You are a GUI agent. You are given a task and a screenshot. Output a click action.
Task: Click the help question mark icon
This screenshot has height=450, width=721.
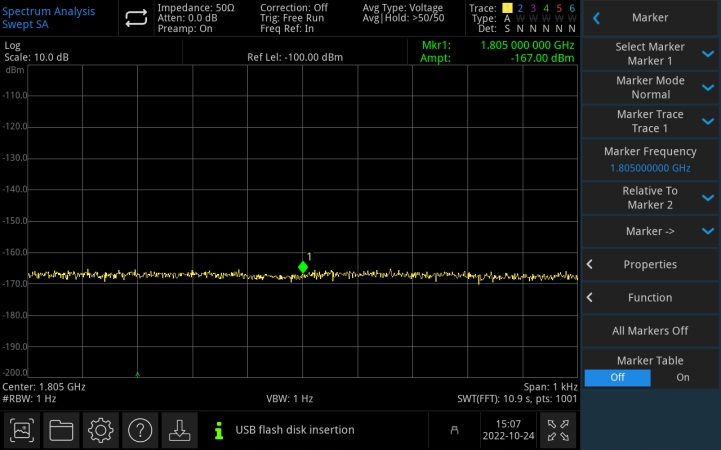139,430
